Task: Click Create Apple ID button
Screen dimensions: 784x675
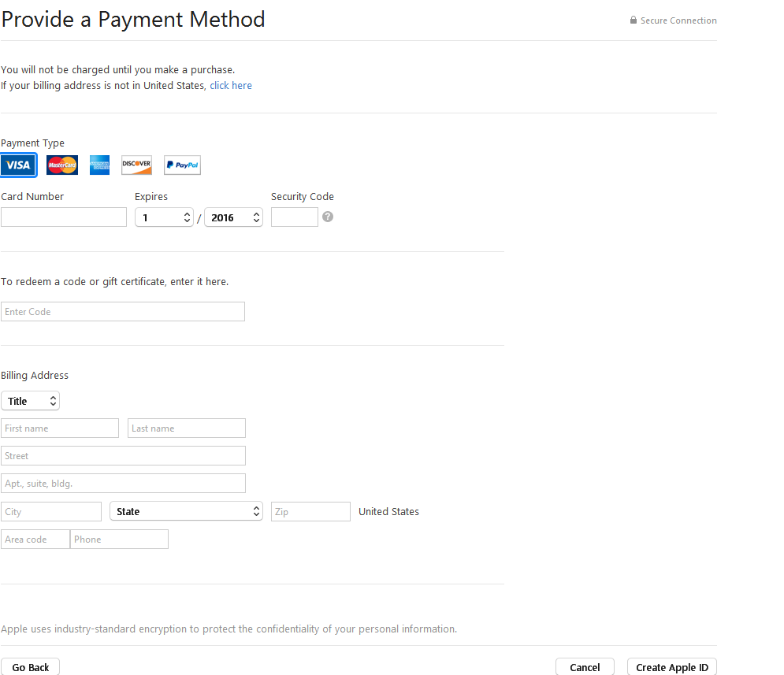Action: point(672,667)
